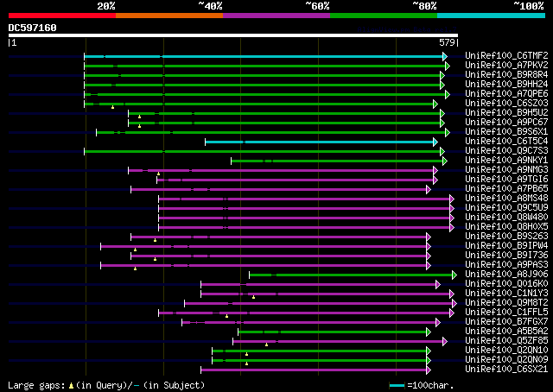This screenshot has height=392, width=553.
Task: Open hit UniRef100_B9R8R4
Action: coord(506,75)
